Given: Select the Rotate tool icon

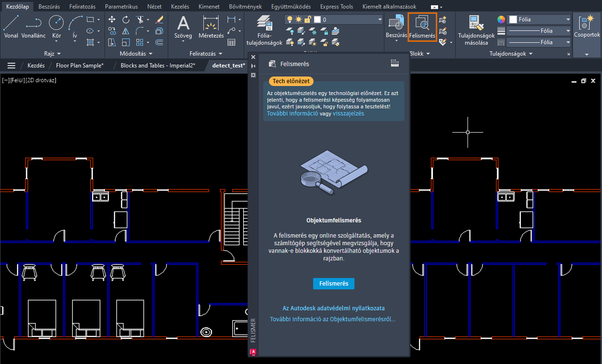Looking at the screenshot, I should coord(126,19).
